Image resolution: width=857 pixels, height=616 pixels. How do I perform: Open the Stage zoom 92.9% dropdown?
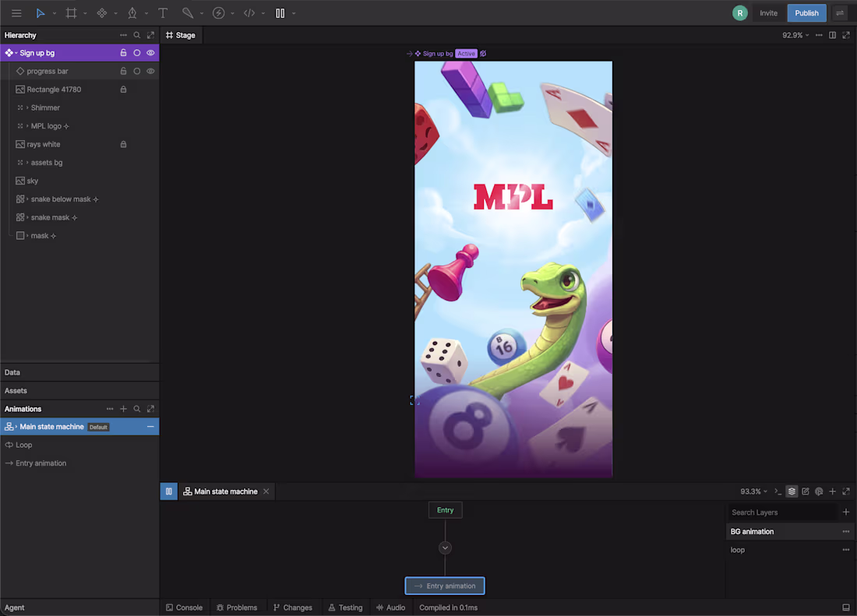coord(795,35)
